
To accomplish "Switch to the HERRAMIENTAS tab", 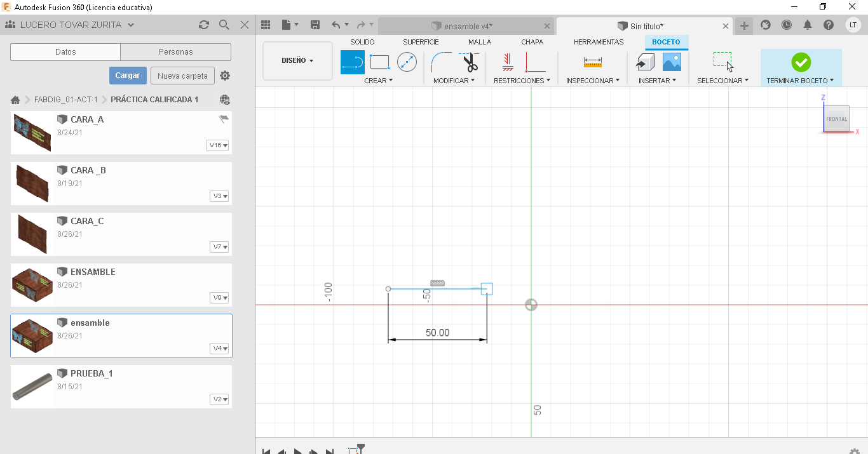I will pyautogui.click(x=599, y=42).
